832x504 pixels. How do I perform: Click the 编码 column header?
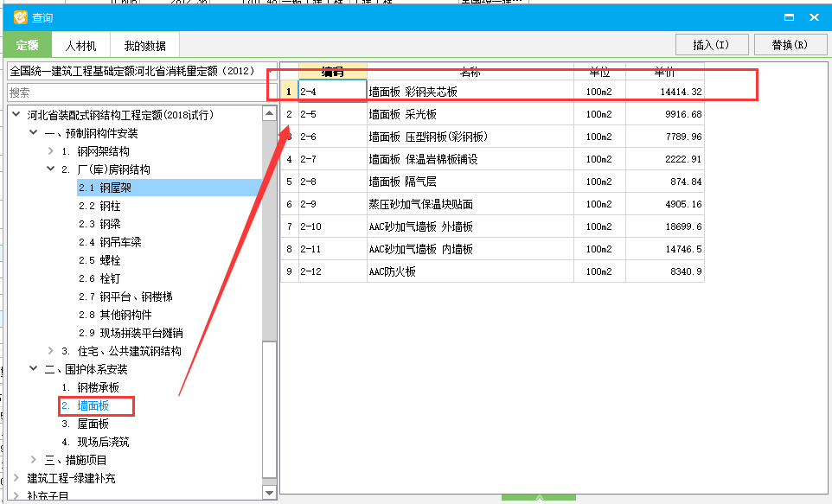click(x=333, y=72)
